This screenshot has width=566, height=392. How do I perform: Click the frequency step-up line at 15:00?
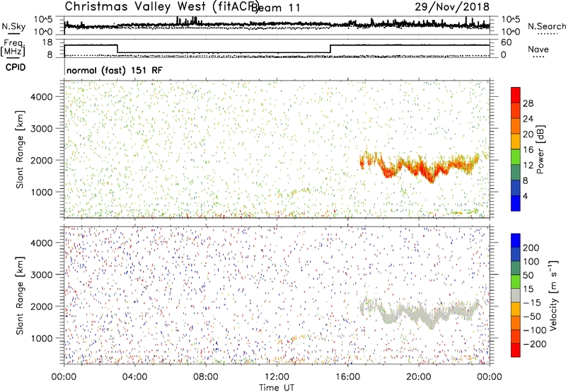tap(330, 49)
